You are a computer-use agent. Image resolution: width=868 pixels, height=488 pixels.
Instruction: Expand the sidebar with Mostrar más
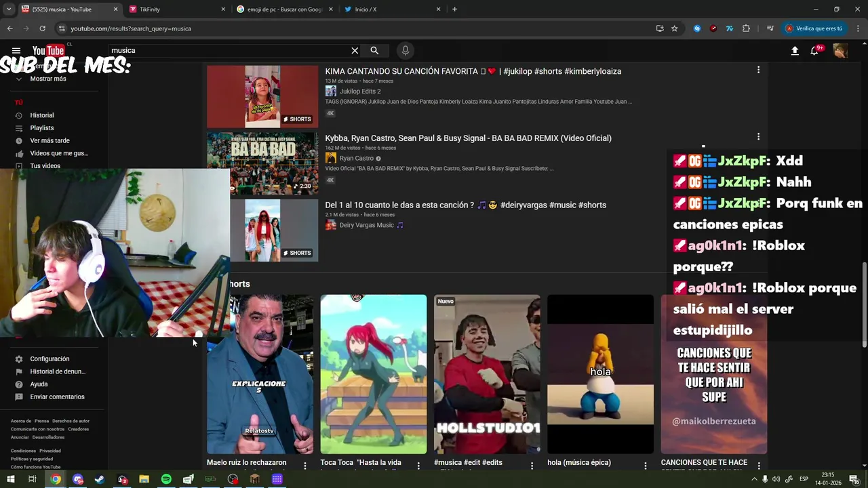tap(47, 79)
